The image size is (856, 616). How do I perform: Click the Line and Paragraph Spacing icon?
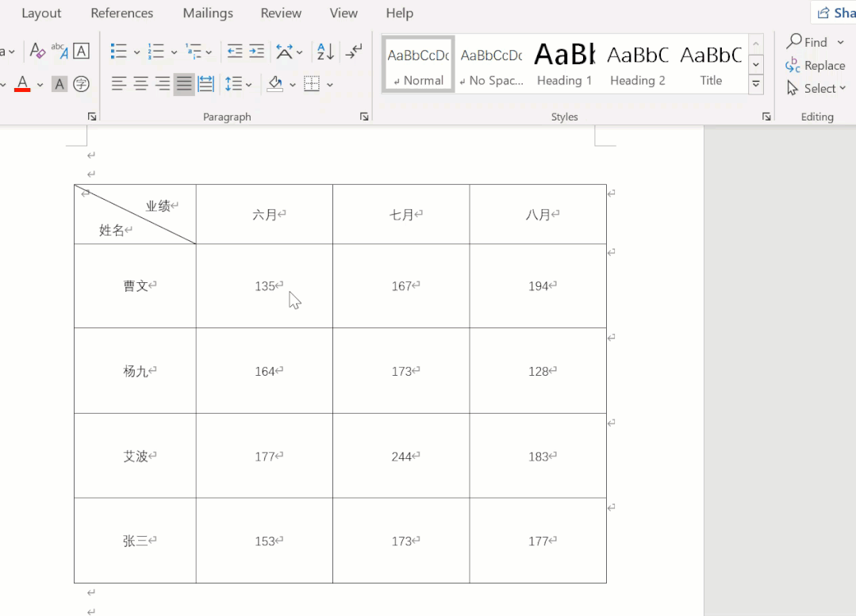pos(234,84)
